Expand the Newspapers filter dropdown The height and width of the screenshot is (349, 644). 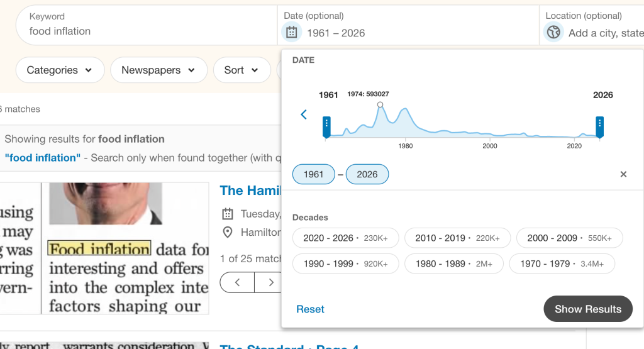(x=158, y=70)
